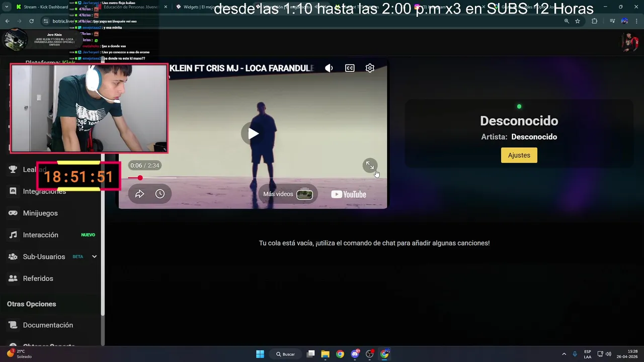The image size is (644, 362).
Task: Click the watch later clock icon
Action: (160, 194)
